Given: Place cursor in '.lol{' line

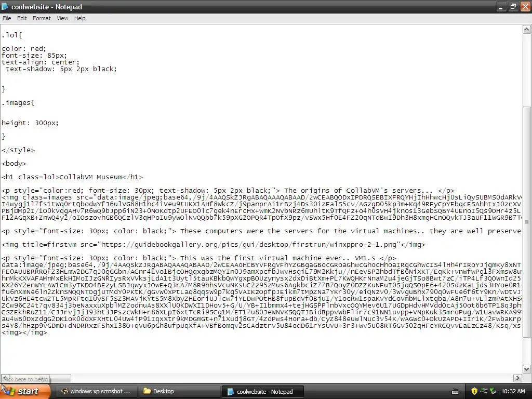Looking at the screenshot, I should pos(12,35).
